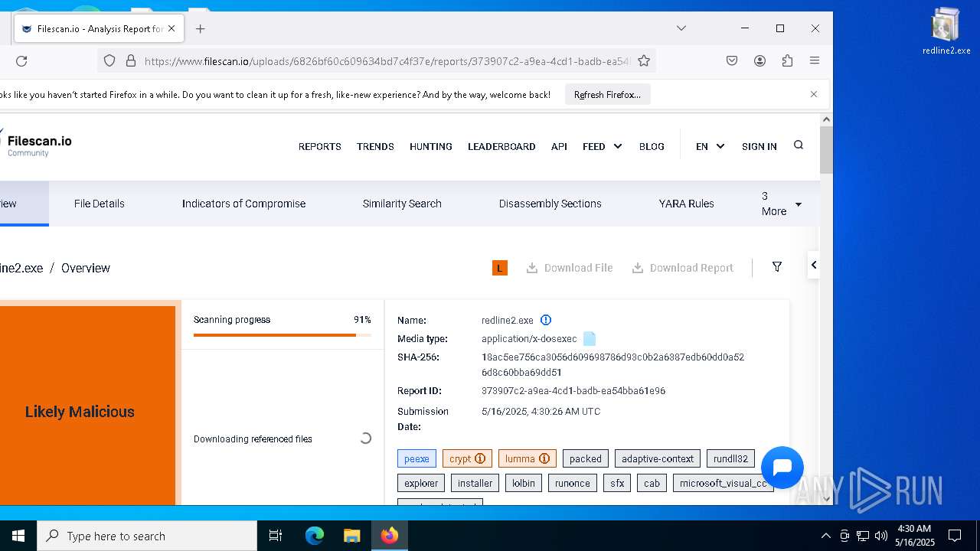Open the site search magnifier icon
Image resolution: width=980 pixels, height=551 pixels.
(x=799, y=145)
